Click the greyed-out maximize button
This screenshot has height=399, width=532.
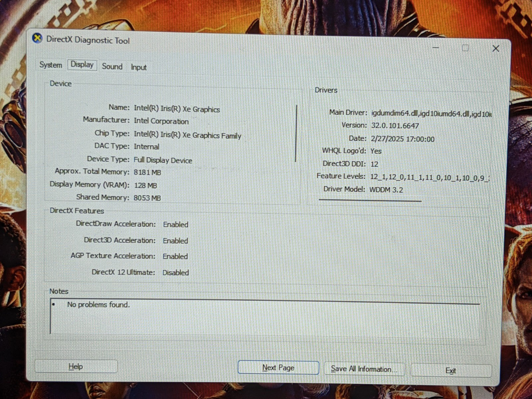coord(465,48)
